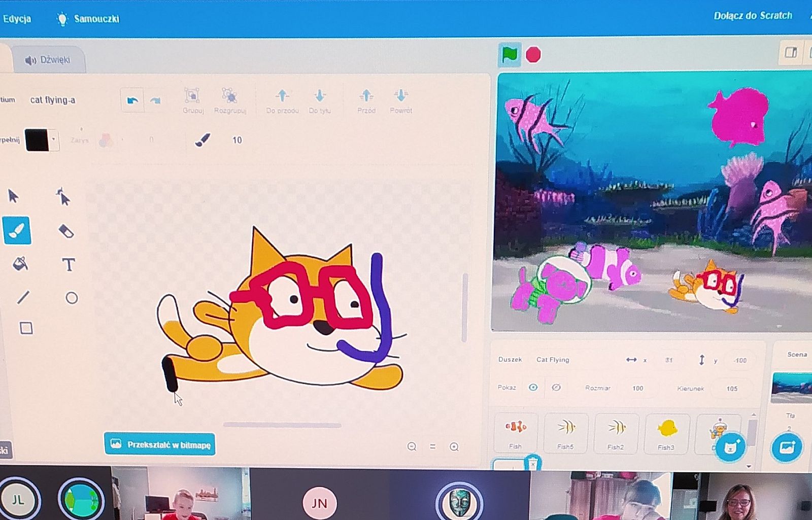This screenshot has height=520, width=812.
Task: Delete costume with trash icon
Action: click(x=532, y=463)
